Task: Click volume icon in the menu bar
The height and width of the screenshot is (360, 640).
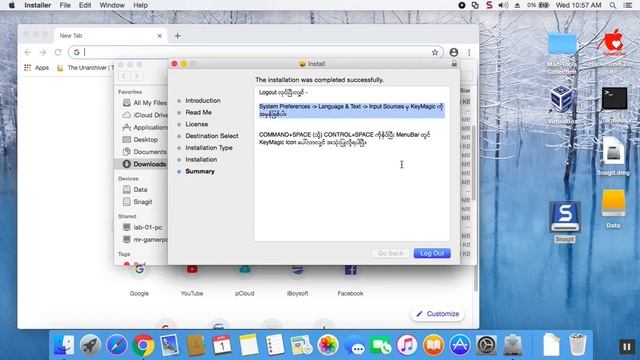Action: point(503,5)
